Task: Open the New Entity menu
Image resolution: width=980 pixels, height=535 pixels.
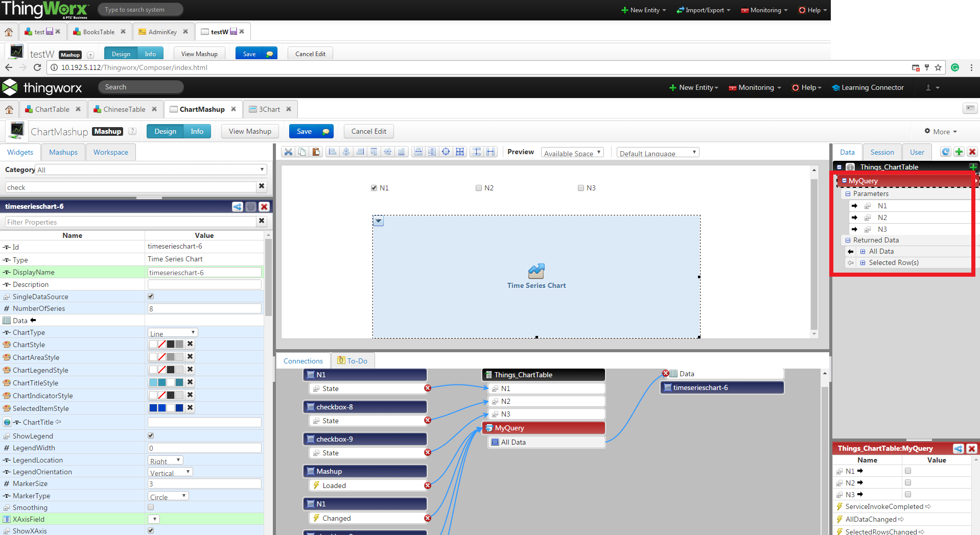Action: click(693, 87)
